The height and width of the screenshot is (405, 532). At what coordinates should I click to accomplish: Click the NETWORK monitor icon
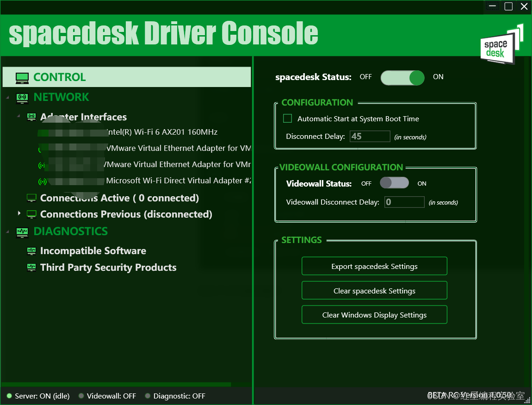click(x=22, y=98)
